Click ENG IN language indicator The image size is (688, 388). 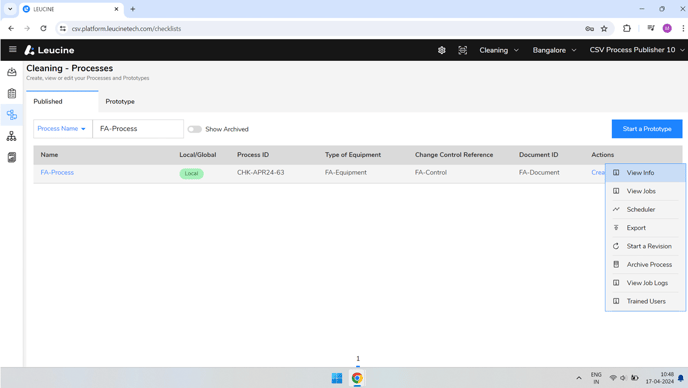pyautogui.click(x=596, y=378)
